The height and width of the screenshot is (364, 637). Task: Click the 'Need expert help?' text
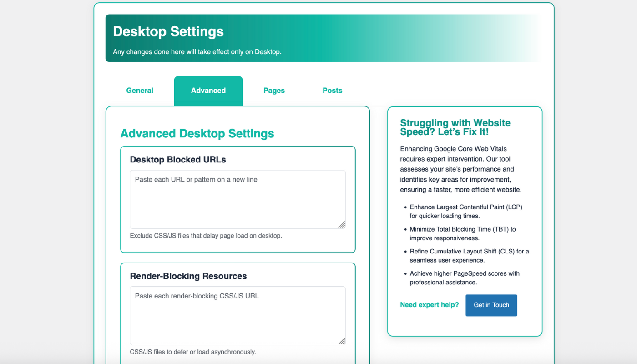(430, 305)
